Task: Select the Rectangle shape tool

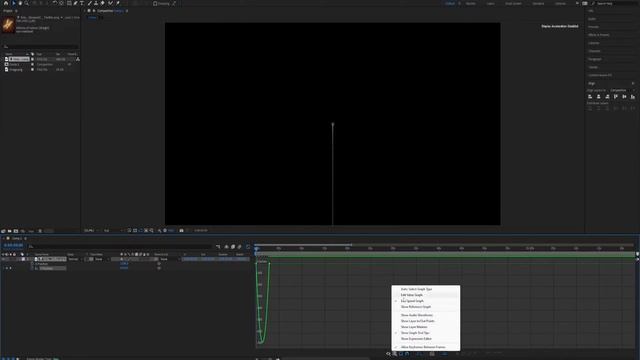Action: click(x=69, y=3)
